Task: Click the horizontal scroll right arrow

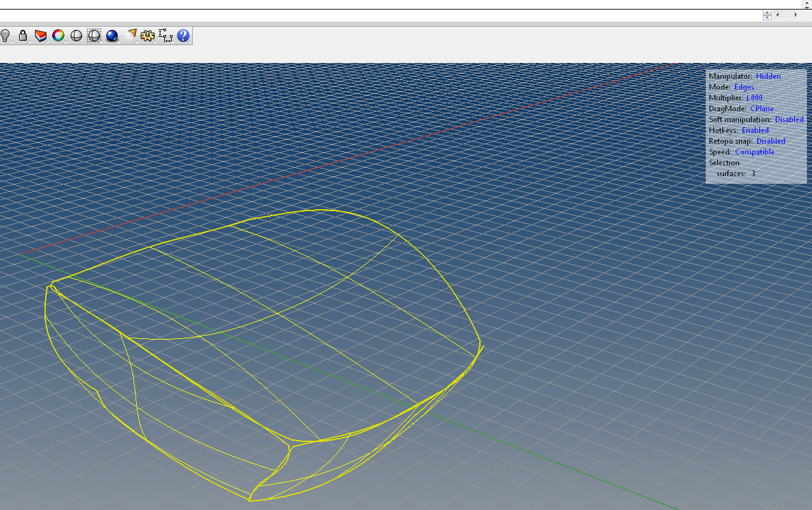Action: [x=795, y=15]
